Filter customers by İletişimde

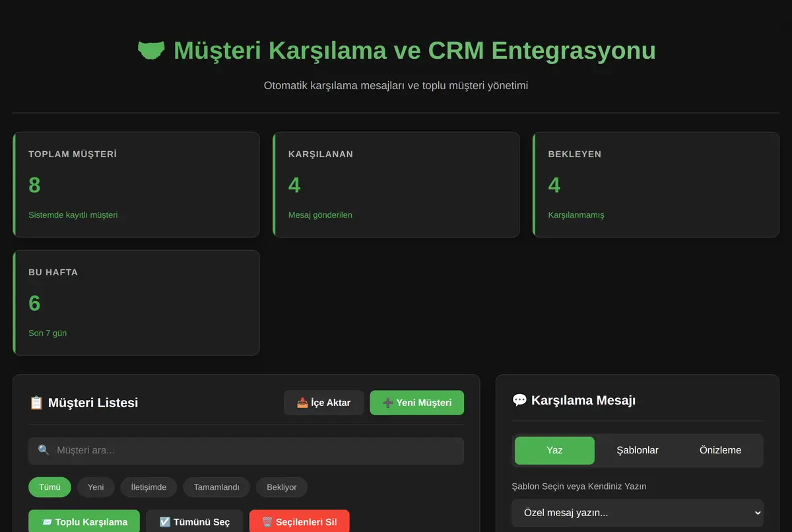148,487
